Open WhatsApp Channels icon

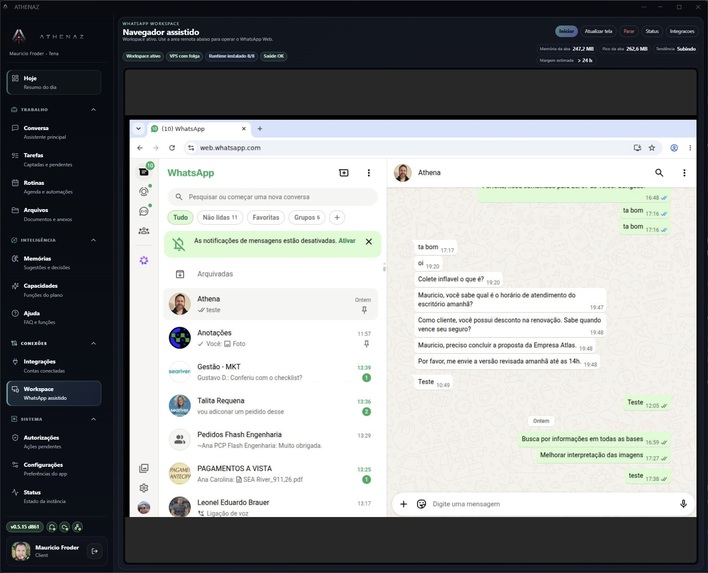tap(144, 211)
